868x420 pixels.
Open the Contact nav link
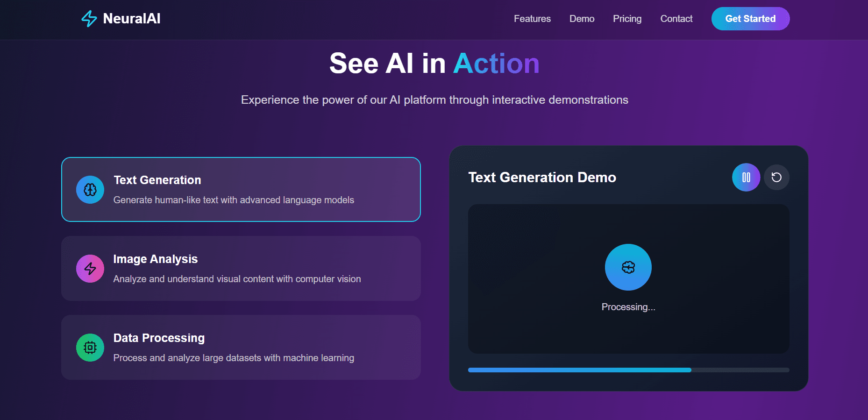tap(676, 19)
